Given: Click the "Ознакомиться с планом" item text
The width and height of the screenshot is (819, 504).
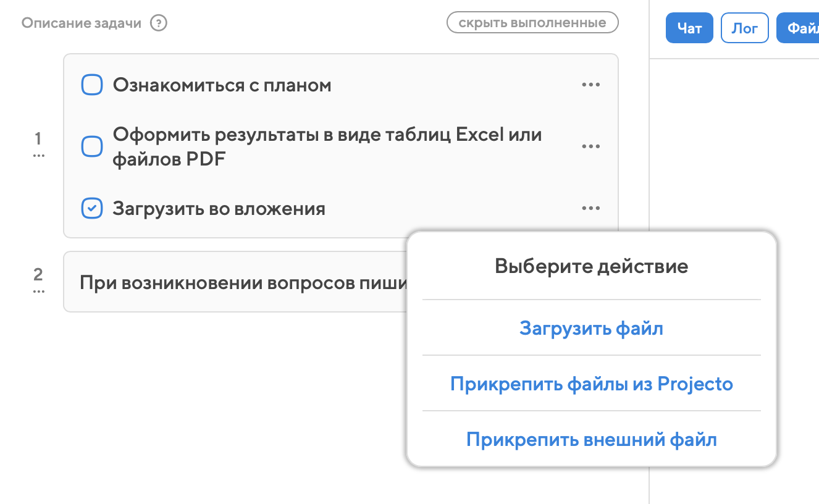Looking at the screenshot, I should 222,85.
